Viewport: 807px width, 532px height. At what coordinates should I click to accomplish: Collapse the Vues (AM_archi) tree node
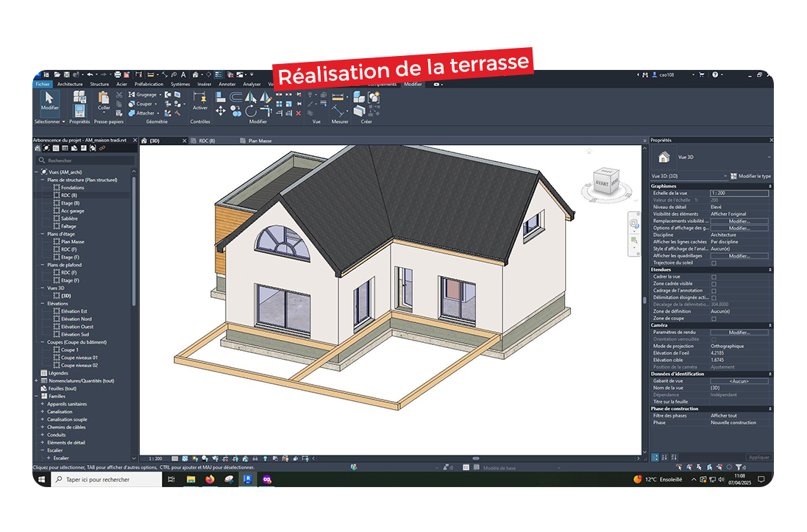tap(37, 172)
